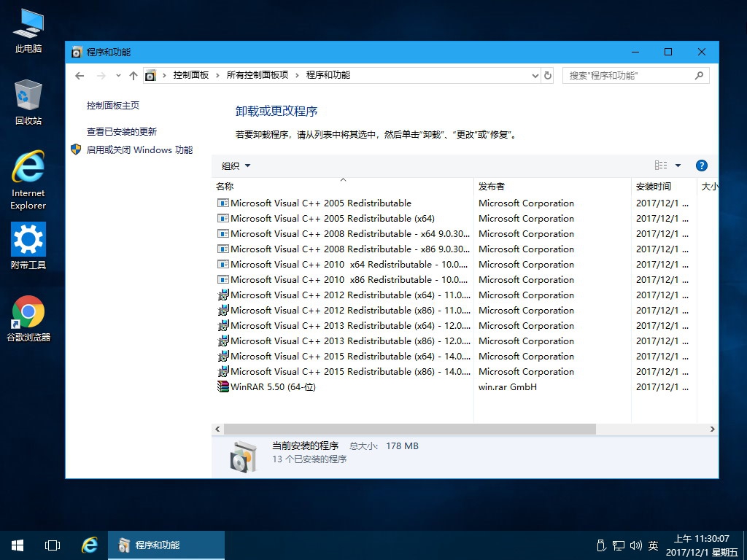
Task: Click the up-one-level arrow button
Action: [x=133, y=75]
